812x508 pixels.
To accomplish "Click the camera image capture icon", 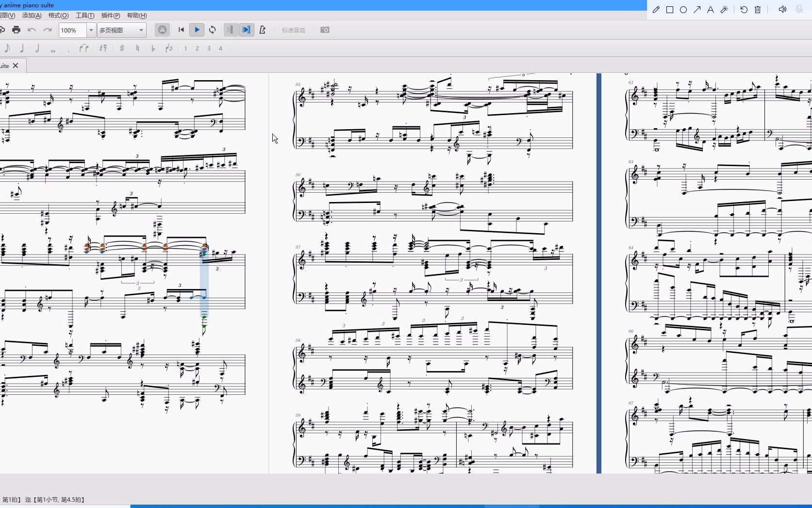I will [325, 30].
